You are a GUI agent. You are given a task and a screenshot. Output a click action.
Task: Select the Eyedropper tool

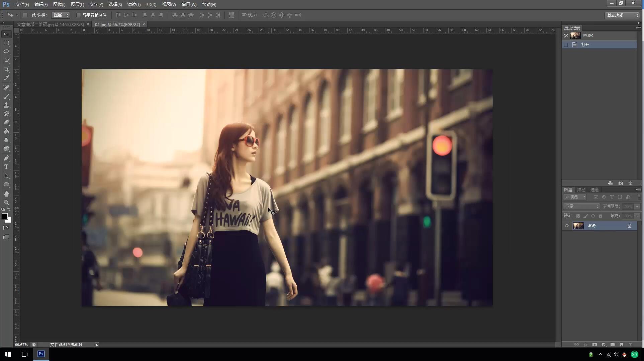click(6, 78)
